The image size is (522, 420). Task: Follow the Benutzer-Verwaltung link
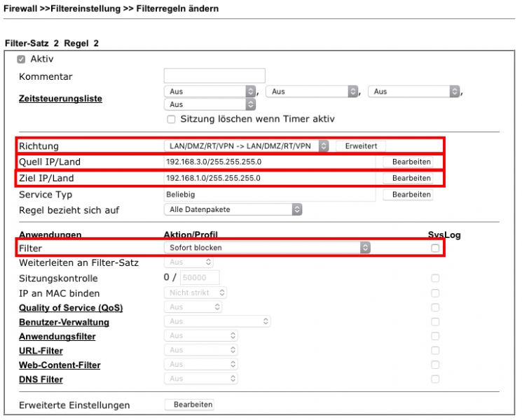point(64,322)
